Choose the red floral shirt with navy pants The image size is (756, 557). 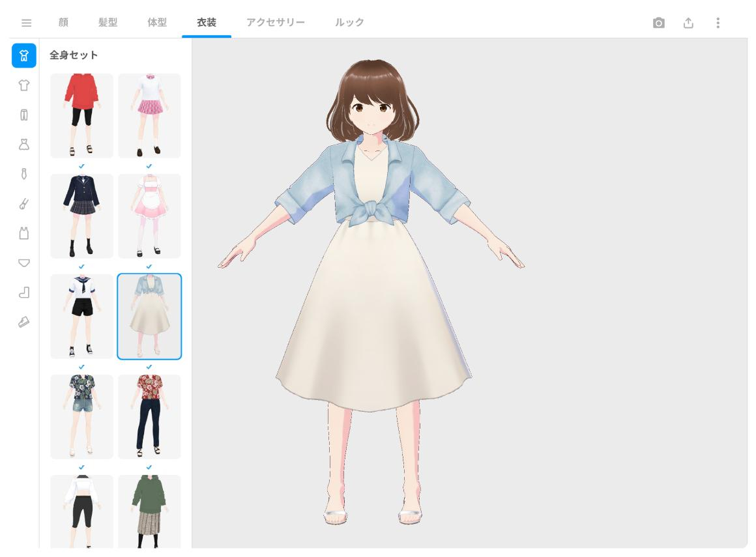(149, 416)
